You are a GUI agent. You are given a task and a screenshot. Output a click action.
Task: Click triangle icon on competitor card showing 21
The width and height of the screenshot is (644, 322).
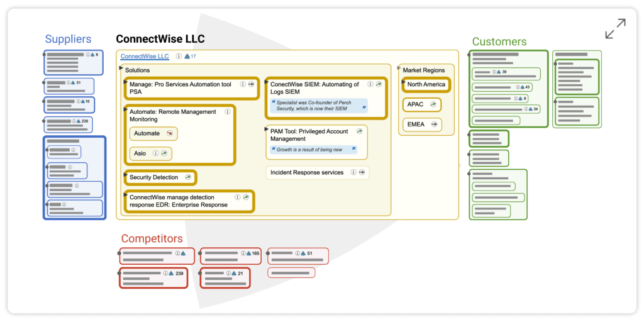pyautogui.click(x=234, y=273)
